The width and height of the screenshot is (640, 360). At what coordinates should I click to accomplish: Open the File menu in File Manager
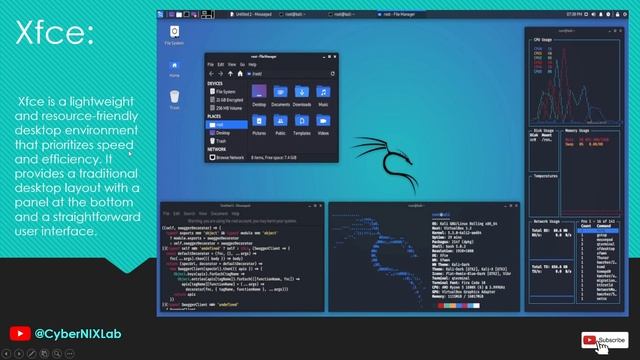(211, 64)
